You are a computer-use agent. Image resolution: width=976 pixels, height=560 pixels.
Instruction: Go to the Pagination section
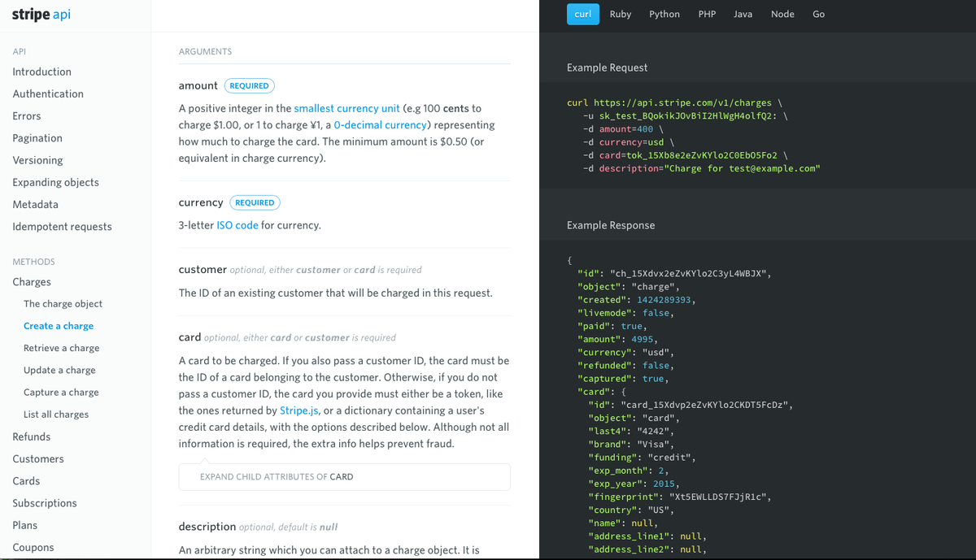point(37,137)
